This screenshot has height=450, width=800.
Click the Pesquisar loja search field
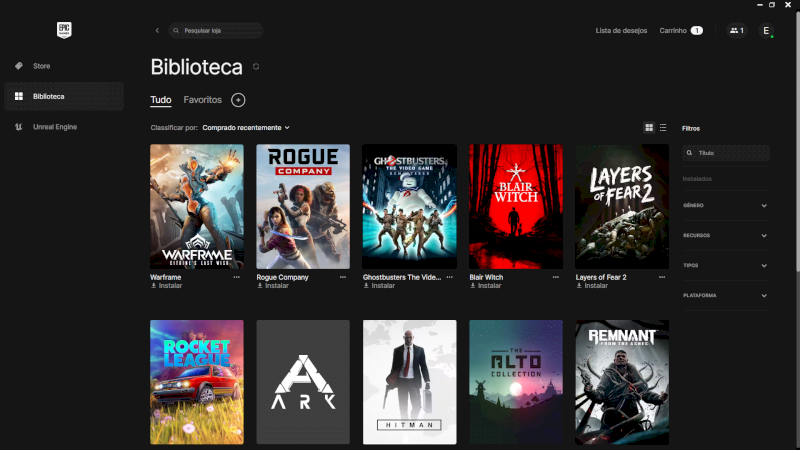216,31
